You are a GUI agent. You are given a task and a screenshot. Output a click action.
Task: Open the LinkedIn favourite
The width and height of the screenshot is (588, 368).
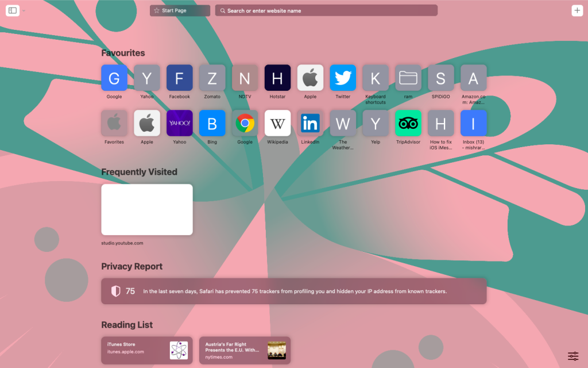[x=310, y=123]
